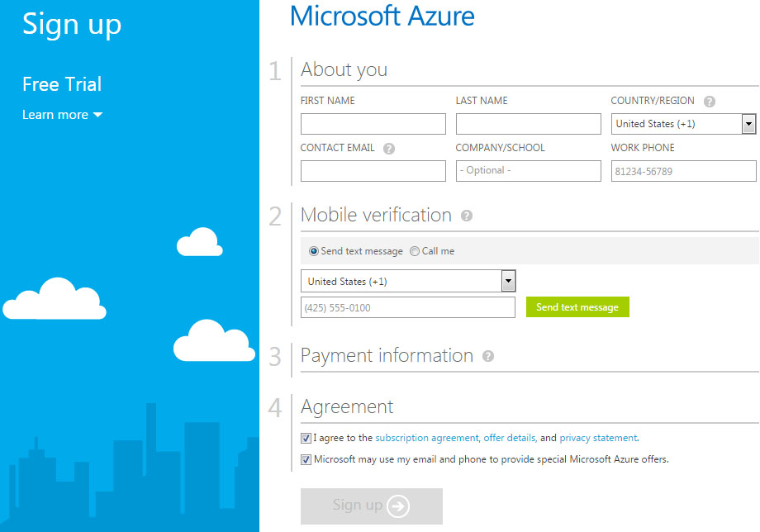Viewport: 760px width, 532px height.
Task: Click the mobile phone number field
Action: tap(408, 307)
